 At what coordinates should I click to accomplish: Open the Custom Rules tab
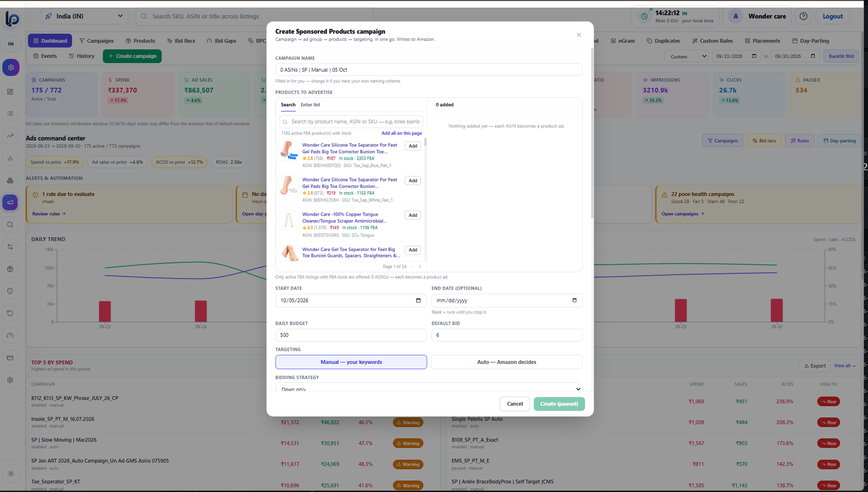[712, 41]
